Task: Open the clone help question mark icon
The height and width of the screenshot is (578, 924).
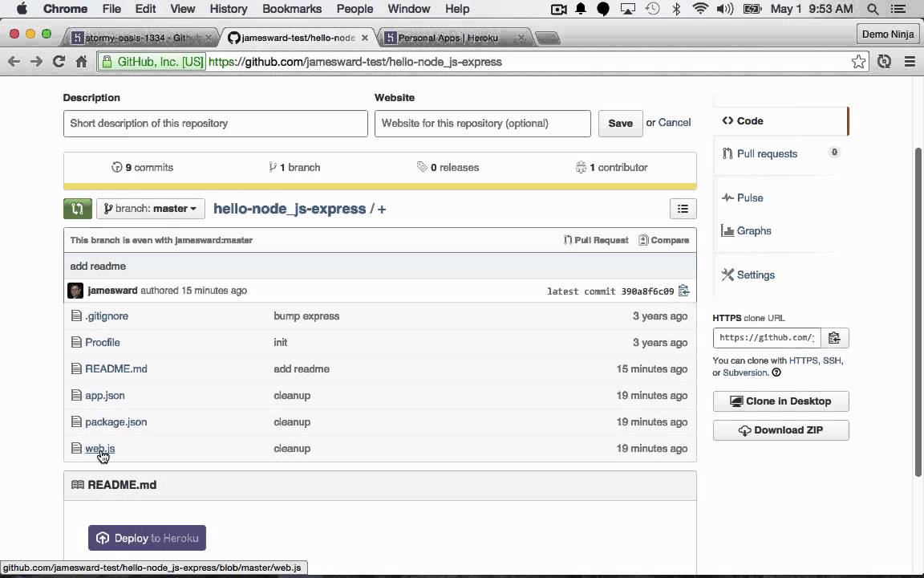Action: pos(776,372)
